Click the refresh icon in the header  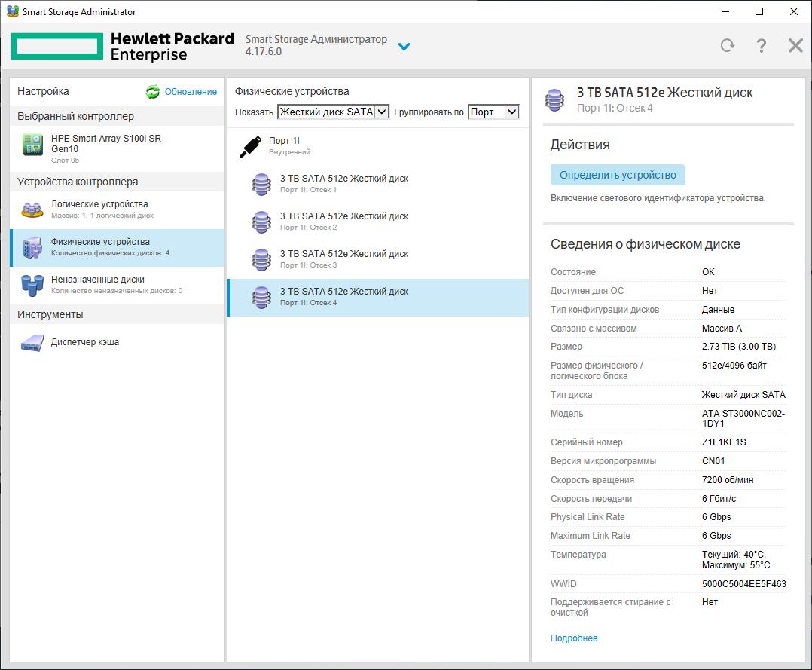(x=728, y=46)
